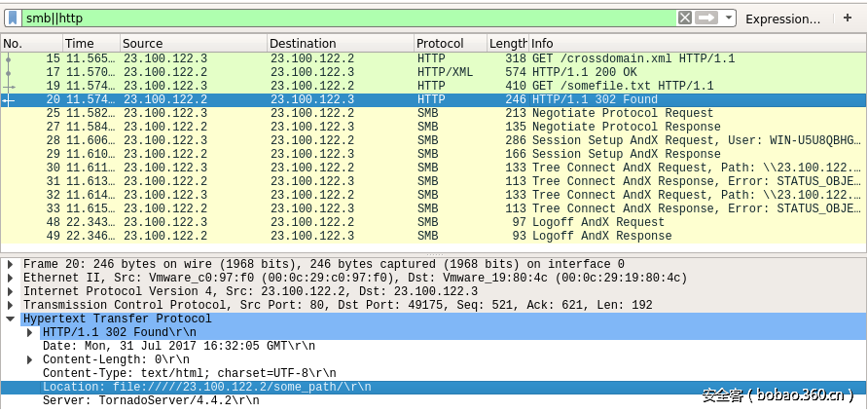Click the filter bookmark icon

[13, 18]
